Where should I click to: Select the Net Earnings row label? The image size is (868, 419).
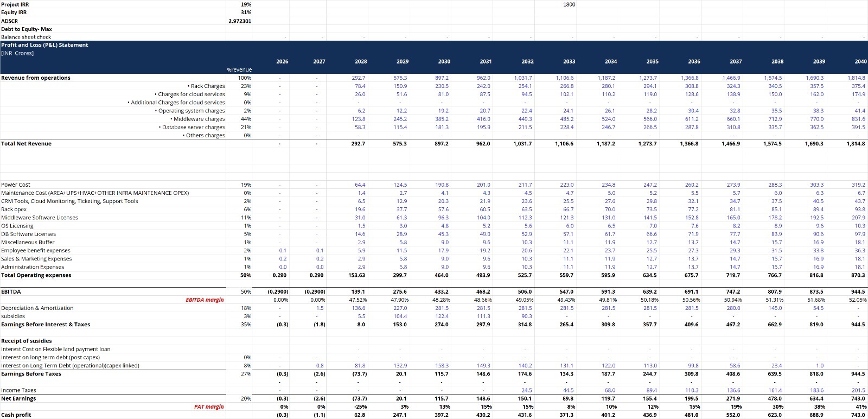tap(18, 398)
